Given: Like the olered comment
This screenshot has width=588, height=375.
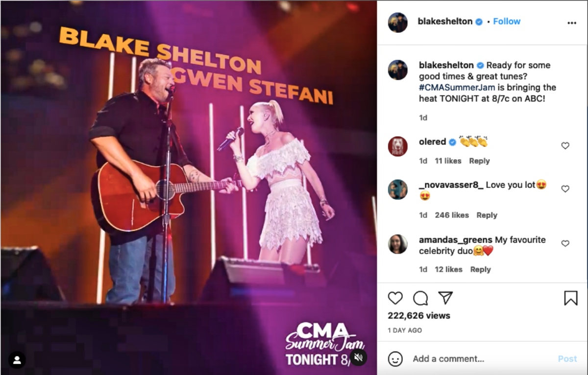Looking at the screenshot, I should (565, 146).
